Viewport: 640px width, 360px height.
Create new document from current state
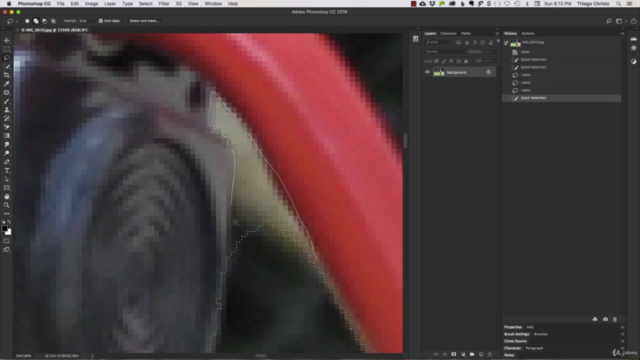595,319
